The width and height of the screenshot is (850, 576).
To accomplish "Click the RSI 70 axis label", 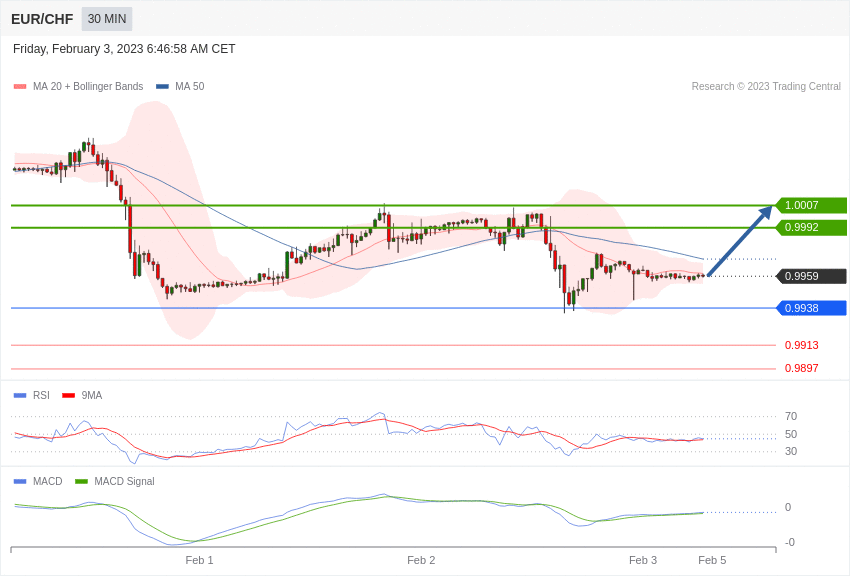I will point(791,417).
